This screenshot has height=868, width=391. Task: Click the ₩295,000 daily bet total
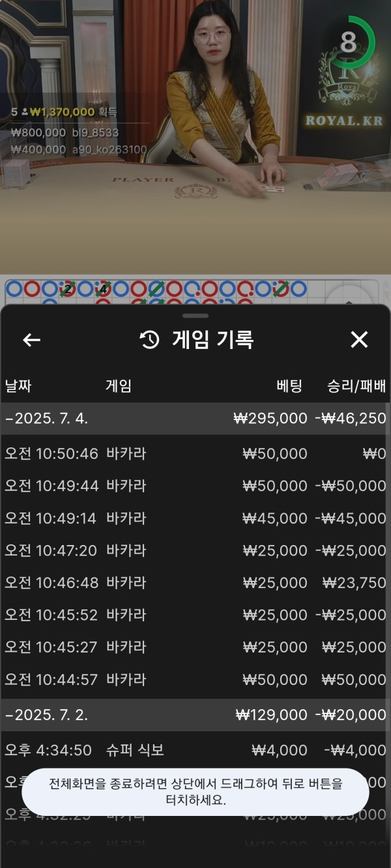[x=270, y=418]
